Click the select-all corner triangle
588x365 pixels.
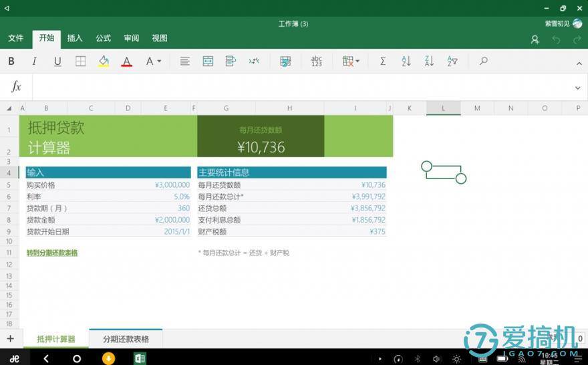(9, 108)
